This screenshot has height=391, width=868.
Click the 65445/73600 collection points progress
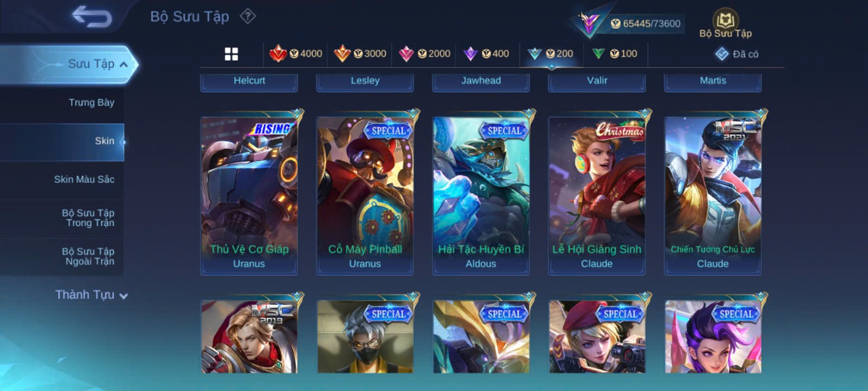(x=646, y=24)
